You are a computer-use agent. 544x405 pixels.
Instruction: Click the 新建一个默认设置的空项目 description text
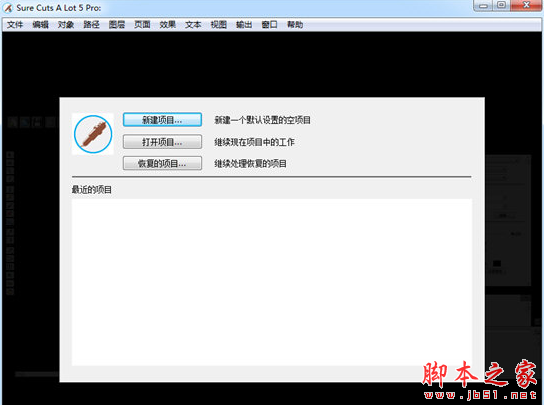[x=262, y=120]
